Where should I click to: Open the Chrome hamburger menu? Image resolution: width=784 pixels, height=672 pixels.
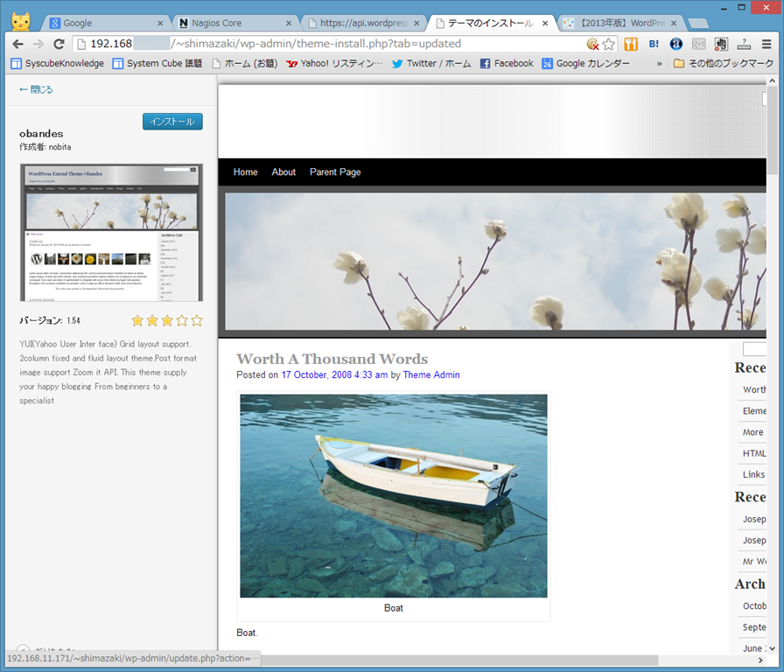click(x=766, y=44)
